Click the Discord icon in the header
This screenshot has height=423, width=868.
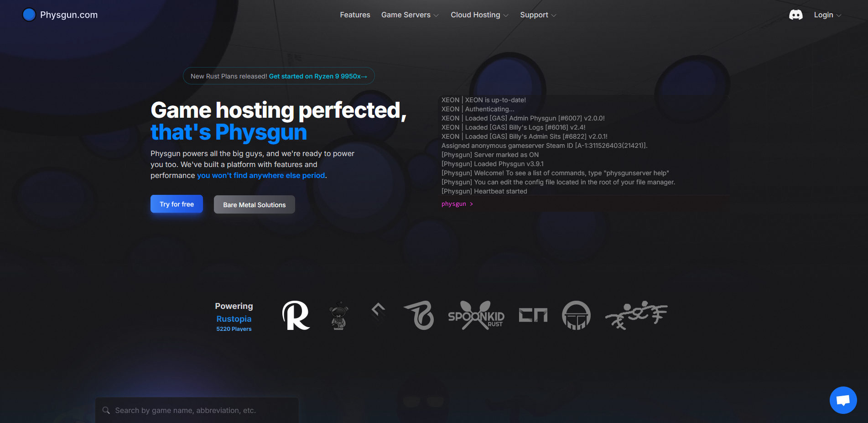tap(796, 15)
